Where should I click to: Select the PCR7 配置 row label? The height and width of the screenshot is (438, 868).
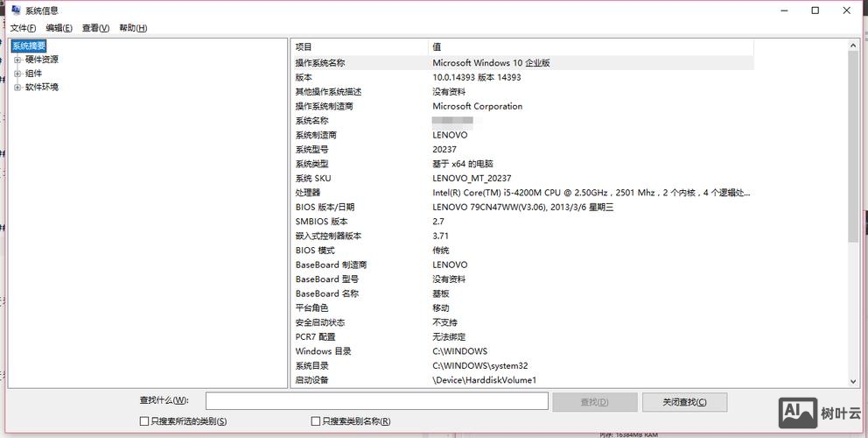(x=316, y=336)
